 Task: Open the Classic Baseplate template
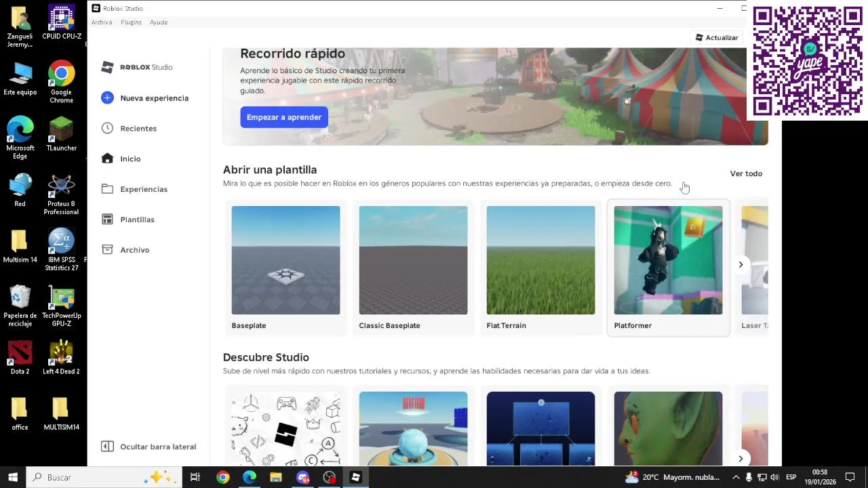tap(413, 268)
